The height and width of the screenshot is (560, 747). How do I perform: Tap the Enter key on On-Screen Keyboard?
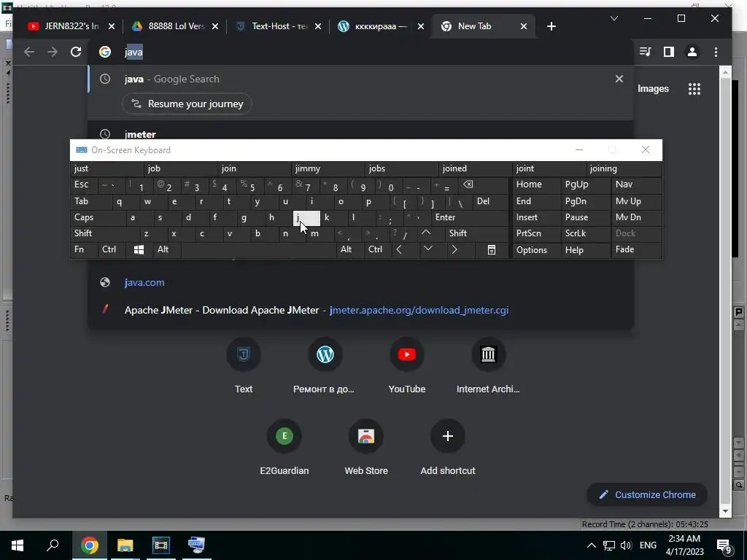(470, 217)
